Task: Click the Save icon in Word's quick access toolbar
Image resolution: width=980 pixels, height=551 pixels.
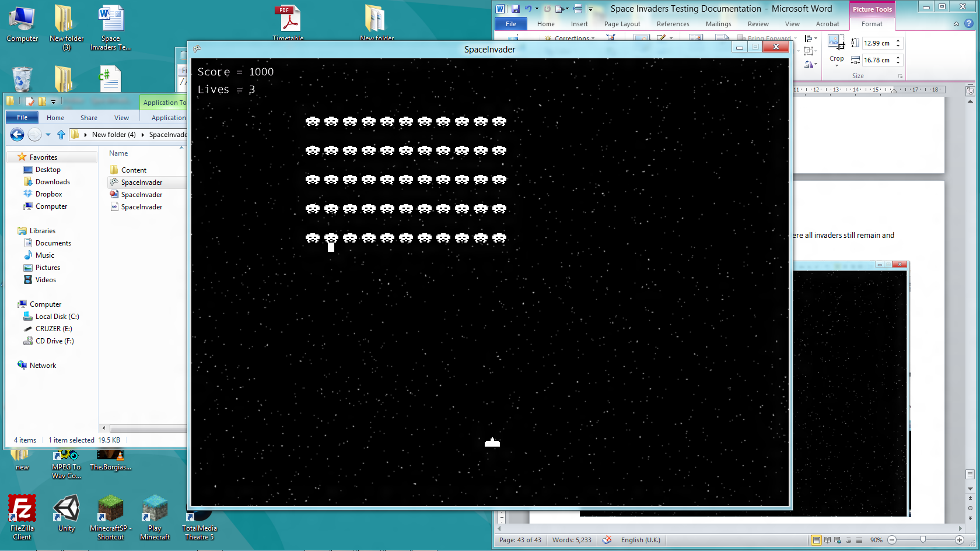Action: point(516,9)
